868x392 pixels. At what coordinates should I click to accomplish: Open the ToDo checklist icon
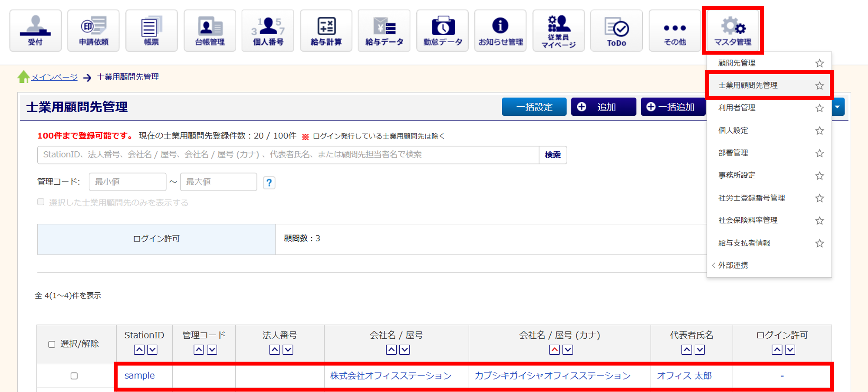click(x=616, y=30)
